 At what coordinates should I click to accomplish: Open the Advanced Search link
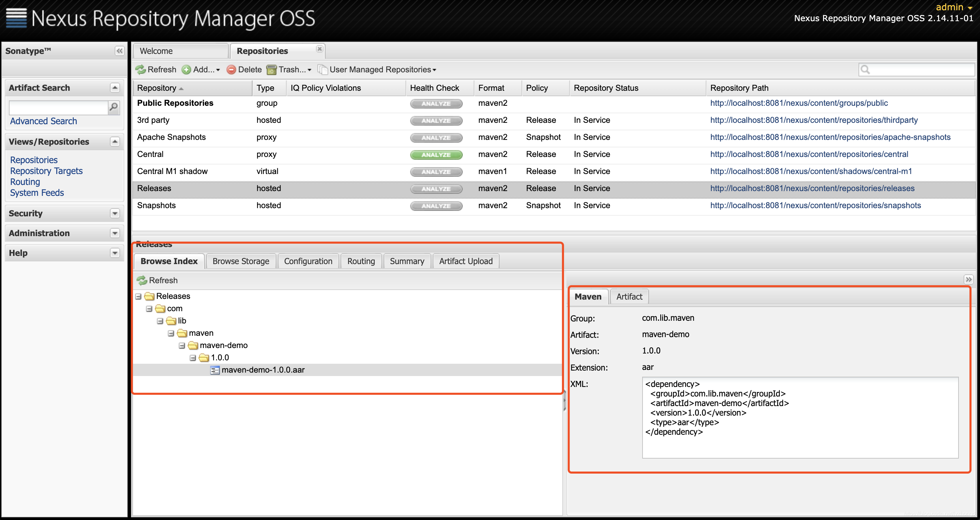point(43,121)
